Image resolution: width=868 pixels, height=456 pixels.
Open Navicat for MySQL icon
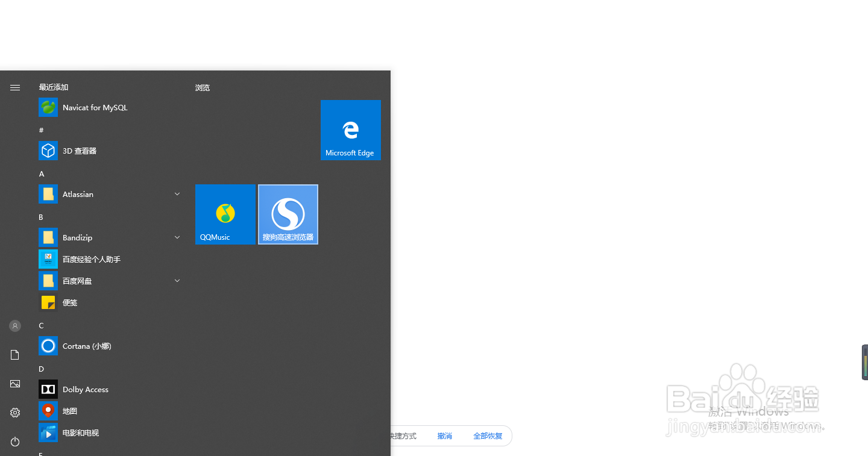pos(48,107)
